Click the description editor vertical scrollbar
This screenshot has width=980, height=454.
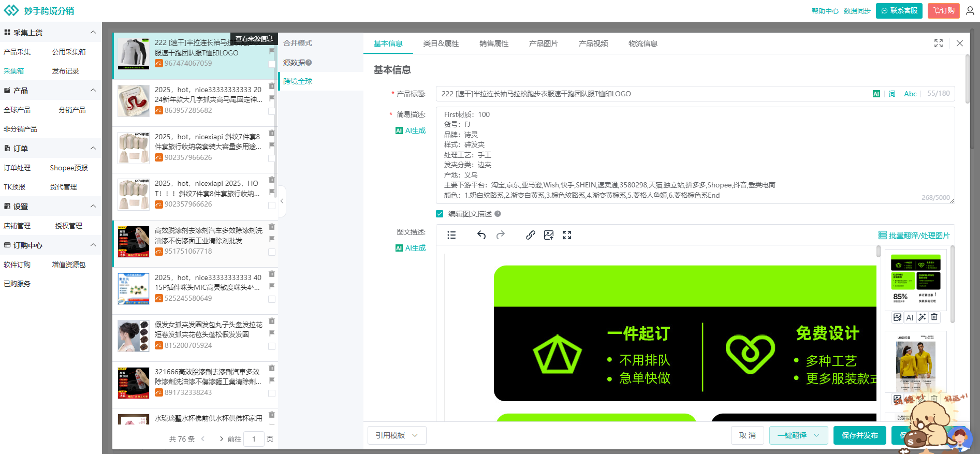click(879, 252)
